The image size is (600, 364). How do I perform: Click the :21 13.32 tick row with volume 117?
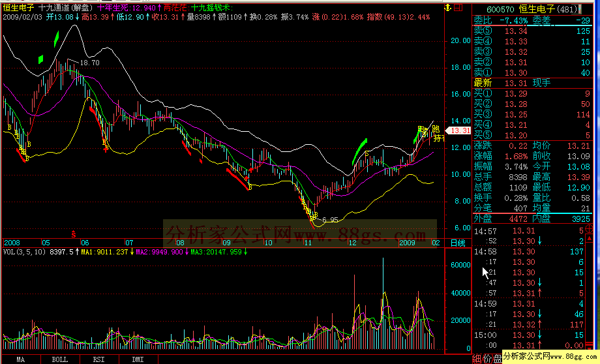[x=529, y=325]
